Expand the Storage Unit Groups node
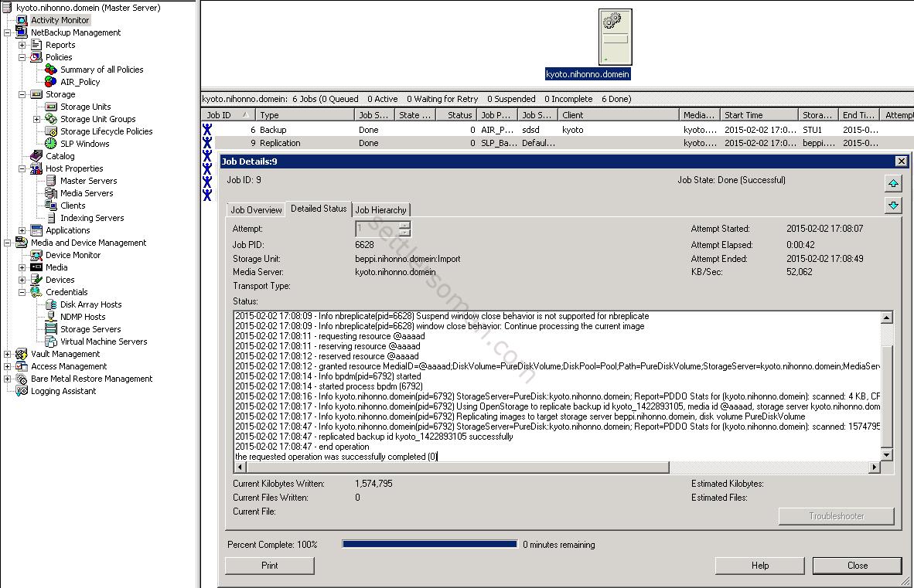The width and height of the screenshot is (914, 588). click(36, 119)
